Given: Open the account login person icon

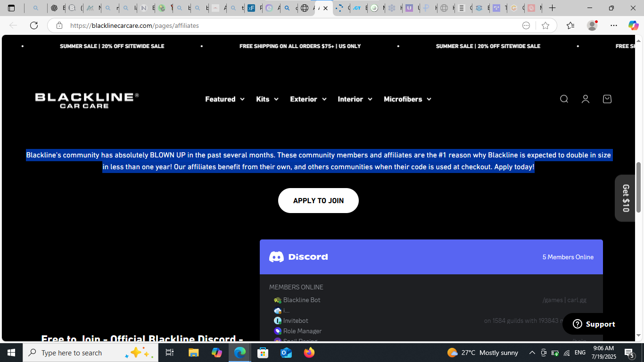Looking at the screenshot, I should coord(586,99).
